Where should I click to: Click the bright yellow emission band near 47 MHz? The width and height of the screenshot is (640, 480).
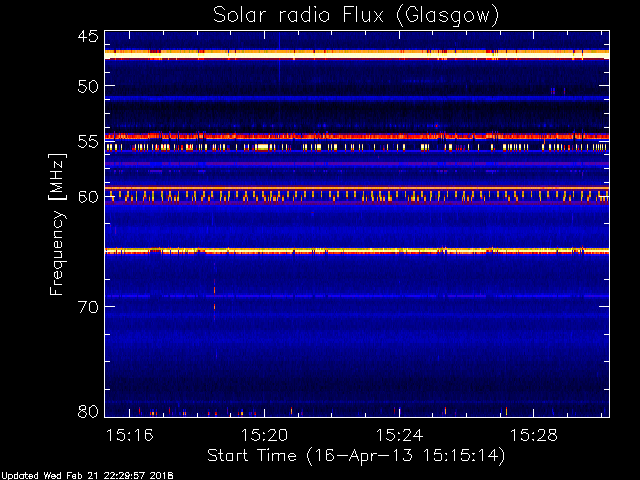tap(357, 54)
